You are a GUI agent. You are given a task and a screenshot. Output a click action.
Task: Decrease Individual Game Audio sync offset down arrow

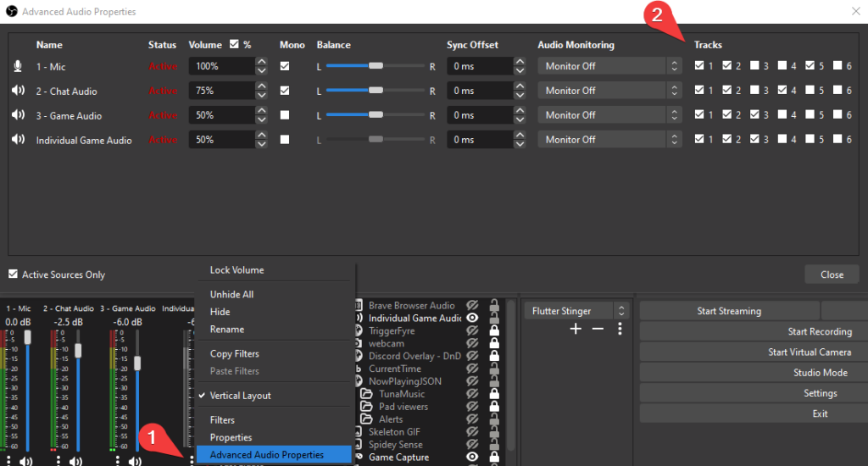520,144
